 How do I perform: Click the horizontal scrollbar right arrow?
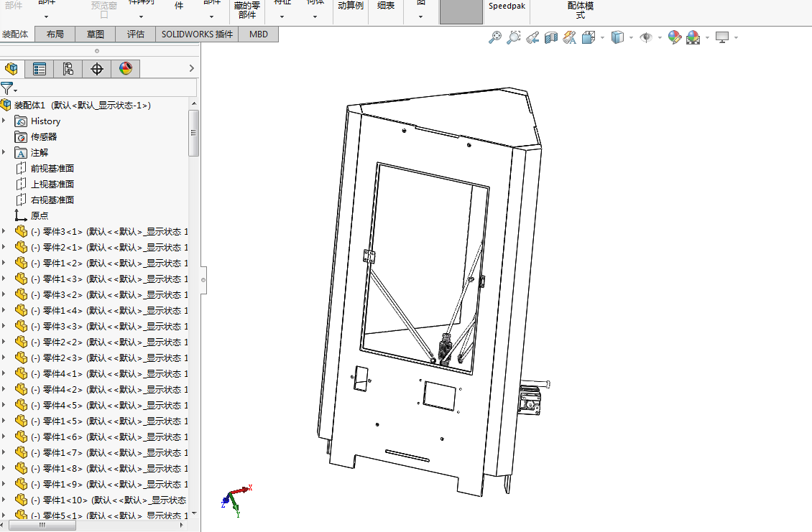tap(181, 525)
